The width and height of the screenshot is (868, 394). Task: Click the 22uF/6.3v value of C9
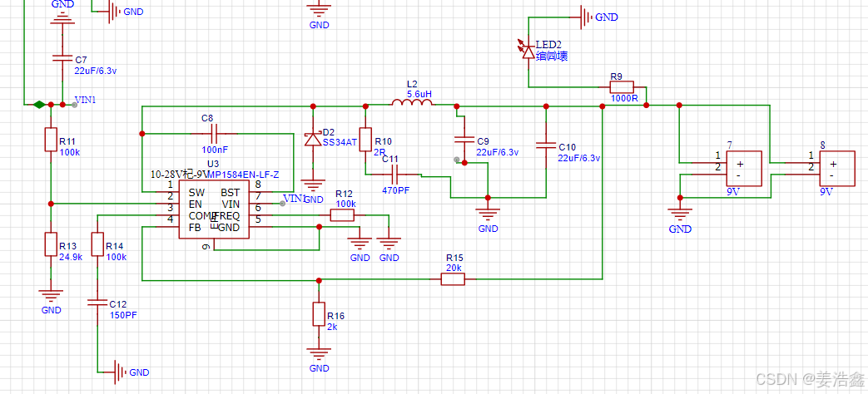pyautogui.click(x=497, y=152)
